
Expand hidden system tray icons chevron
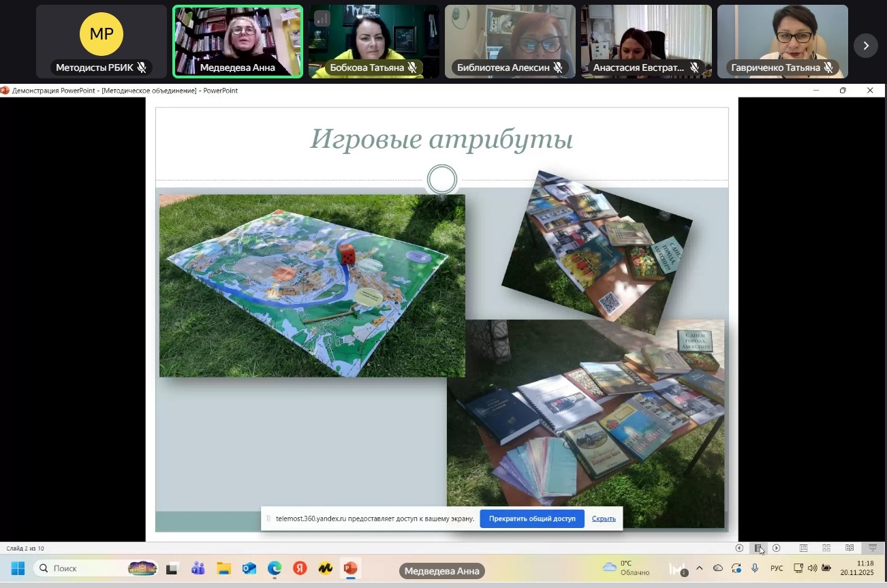(699, 568)
